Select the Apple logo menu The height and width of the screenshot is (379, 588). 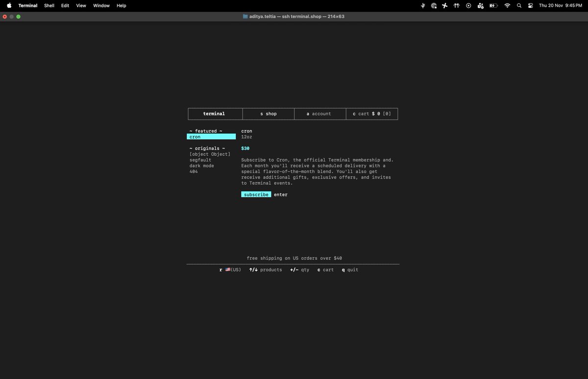[8, 5]
